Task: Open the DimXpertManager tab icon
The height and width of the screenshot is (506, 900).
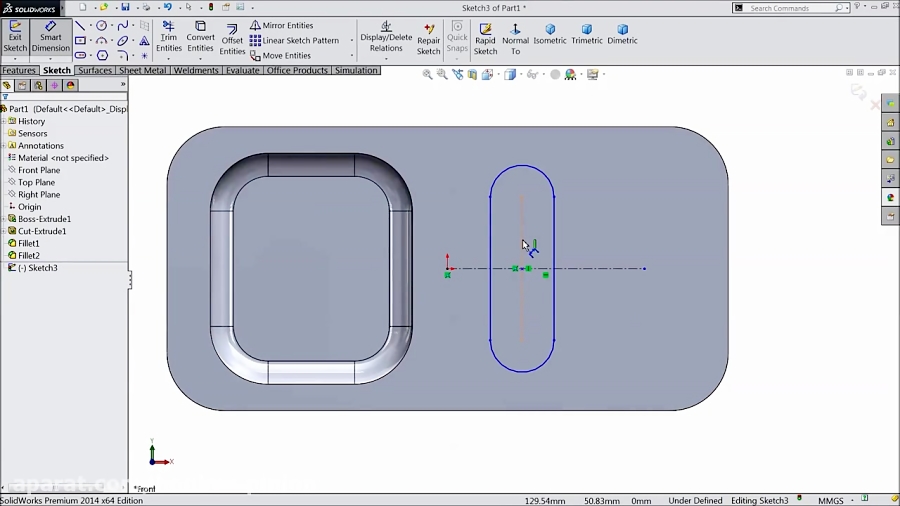Action: [x=55, y=85]
